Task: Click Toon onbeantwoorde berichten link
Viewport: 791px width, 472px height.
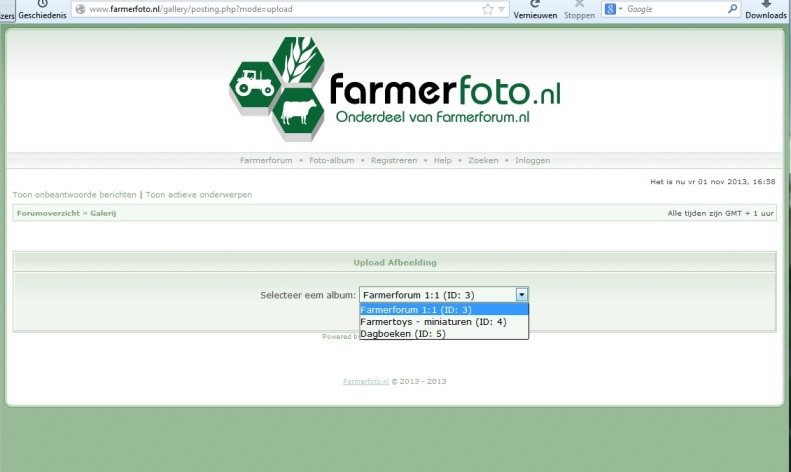Action: (74, 194)
